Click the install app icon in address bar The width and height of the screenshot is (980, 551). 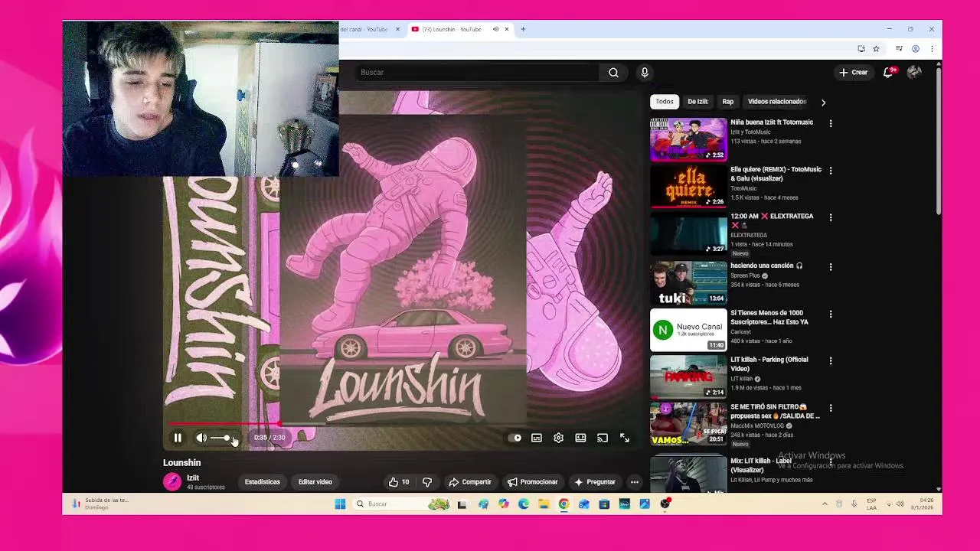coord(861,49)
